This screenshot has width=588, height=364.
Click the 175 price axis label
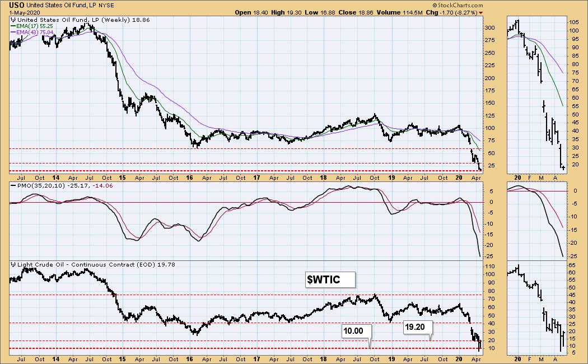(x=490, y=90)
